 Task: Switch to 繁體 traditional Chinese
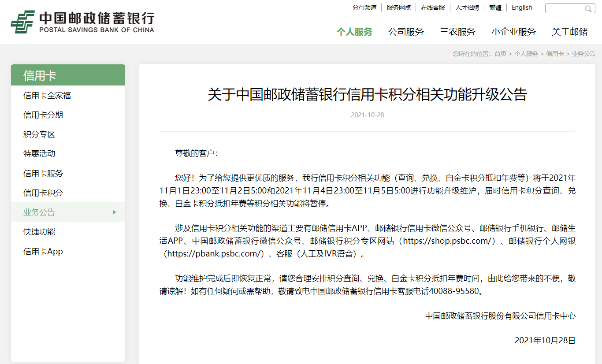pyautogui.click(x=495, y=7)
